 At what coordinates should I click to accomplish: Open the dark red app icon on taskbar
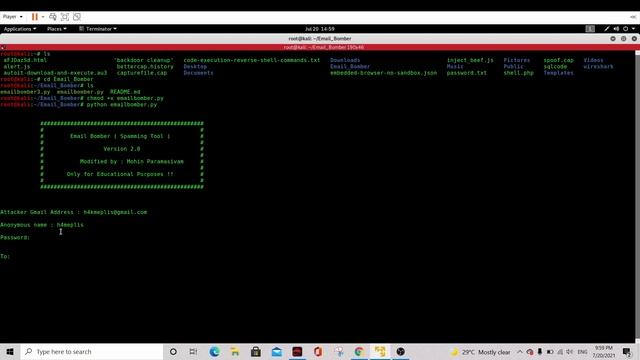(297, 351)
